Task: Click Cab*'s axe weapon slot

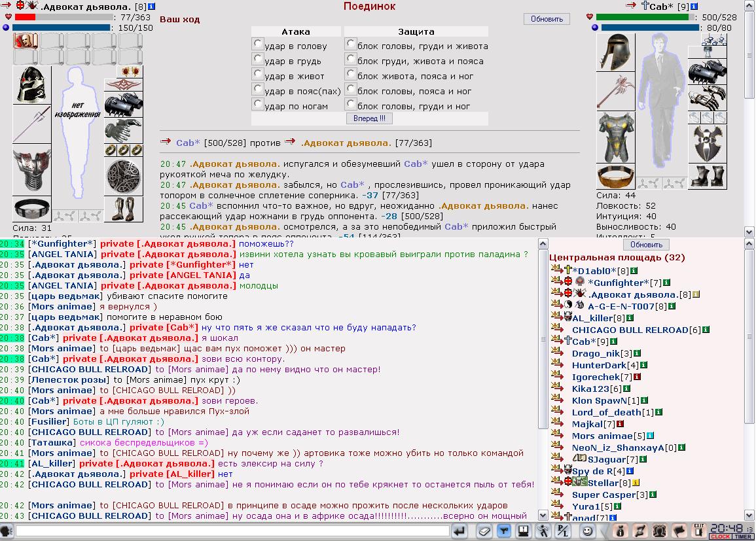Action: (x=616, y=92)
